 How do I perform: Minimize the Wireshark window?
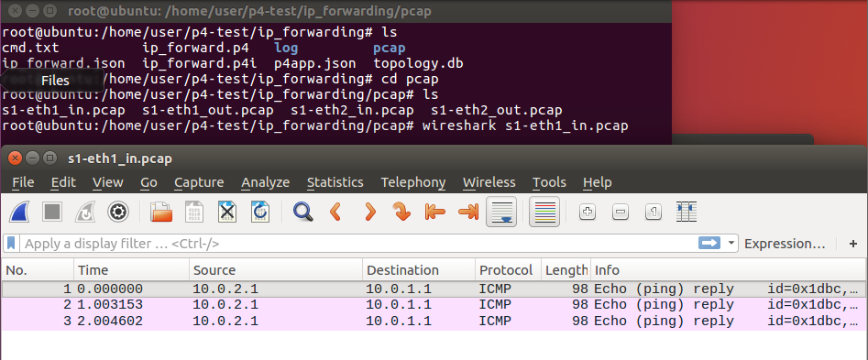tap(32, 158)
